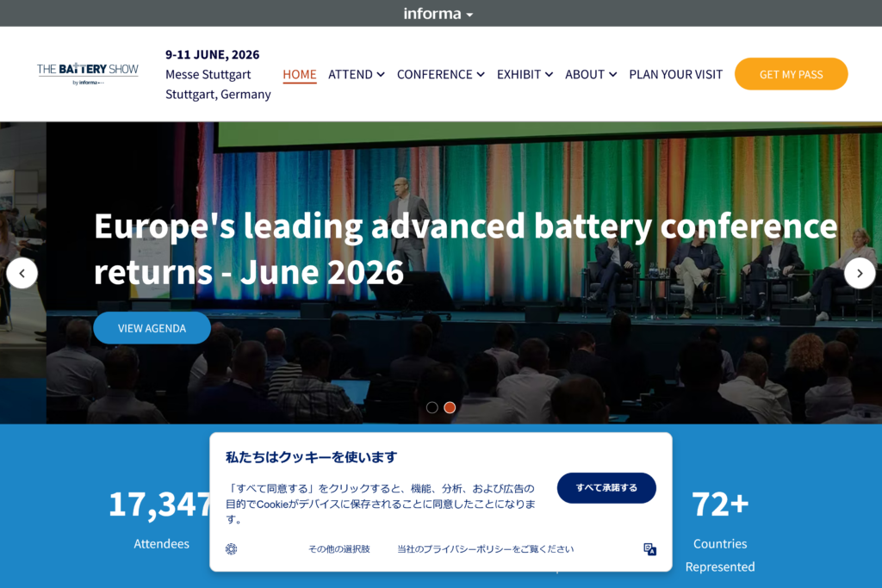Accept all cookies with すべて承諾する button

tap(606, 487)
